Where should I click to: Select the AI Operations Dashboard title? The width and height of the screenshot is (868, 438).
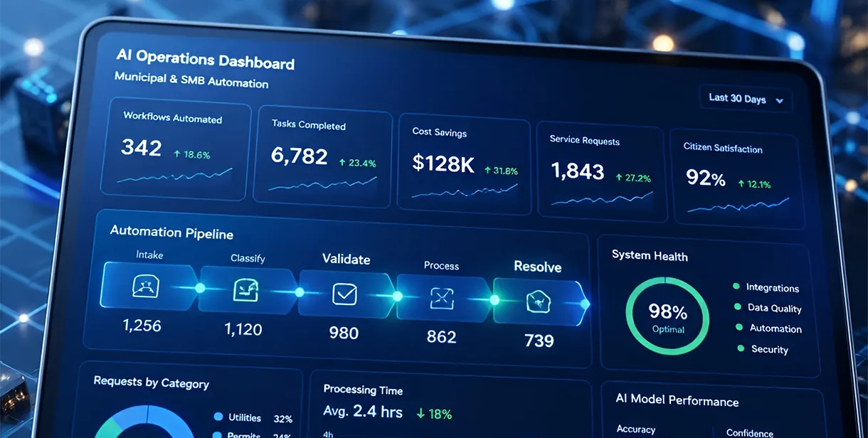[205, 58]
